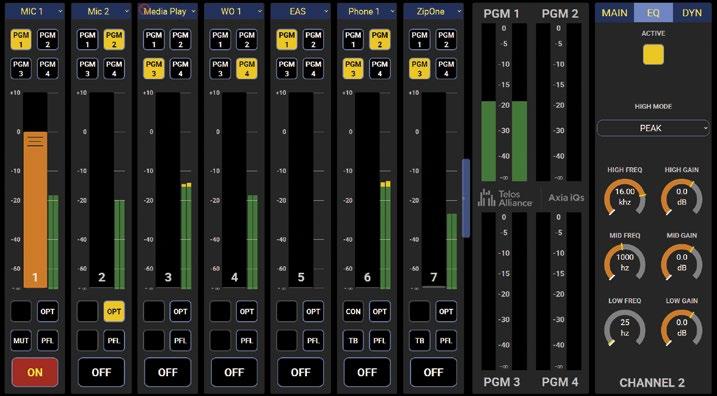Click the HIGH FREQ 16.00 khz knob

tap(625, 197)
